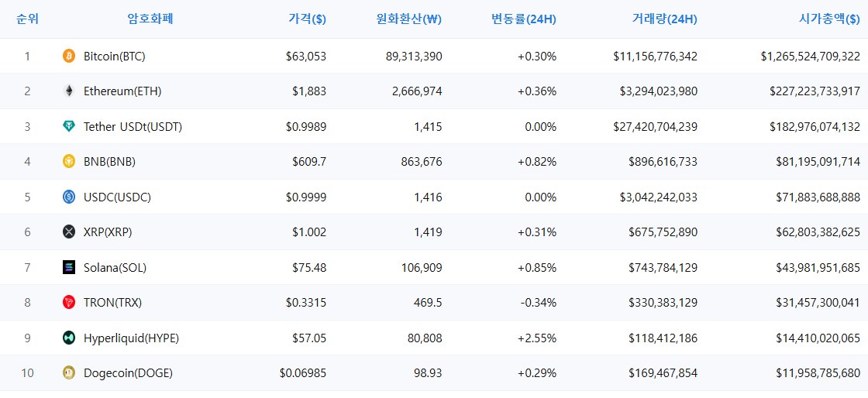This screenshot has height=398, width=868.
Task: Select Dogecoin volume $169,467,854
Action: click(663, 373)
